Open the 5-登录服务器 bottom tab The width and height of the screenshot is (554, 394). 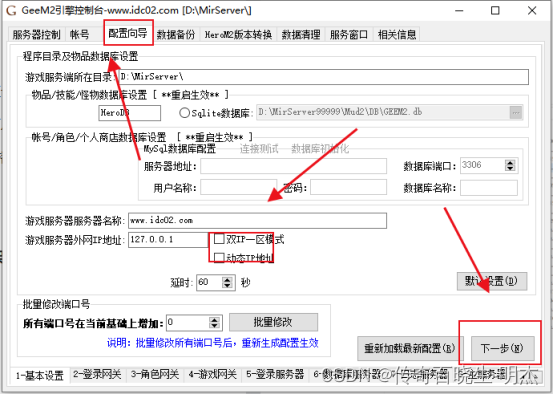275,375
